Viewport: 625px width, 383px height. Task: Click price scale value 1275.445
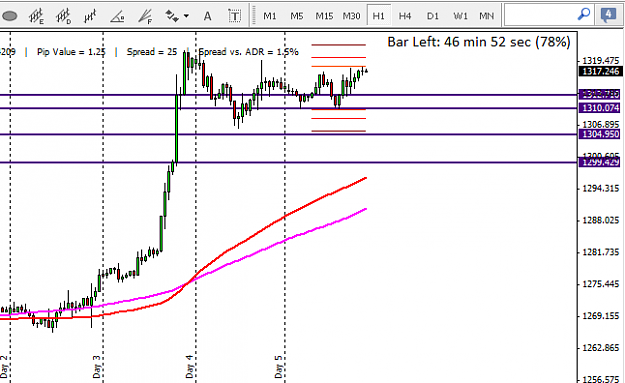[x=601, y=284]
